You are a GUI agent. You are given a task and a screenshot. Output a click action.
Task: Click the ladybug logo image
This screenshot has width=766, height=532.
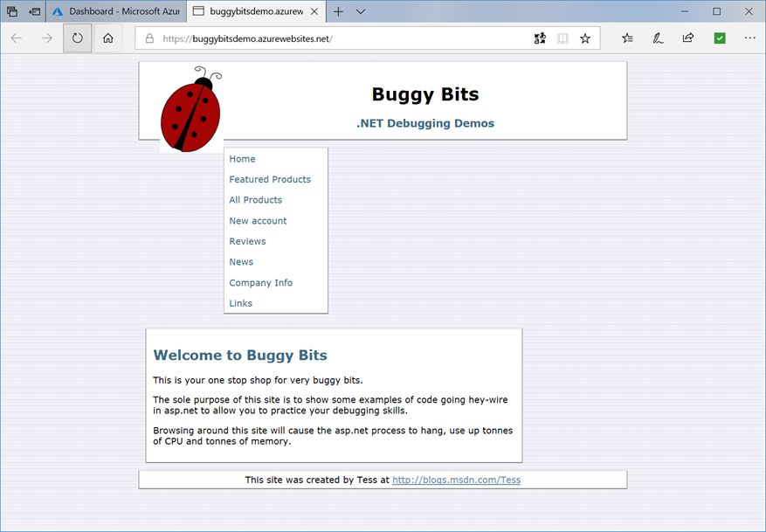click(x=191, y=109)
